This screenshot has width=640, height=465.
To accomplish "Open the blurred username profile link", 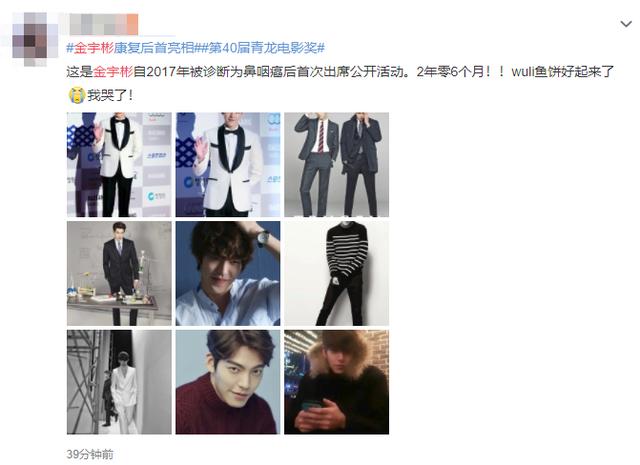I will [103, 24].
